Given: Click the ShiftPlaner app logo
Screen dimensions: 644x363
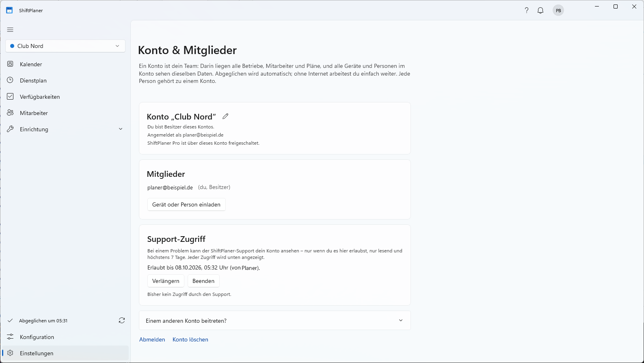Looking at the screenshot, I should coord(9,11).
